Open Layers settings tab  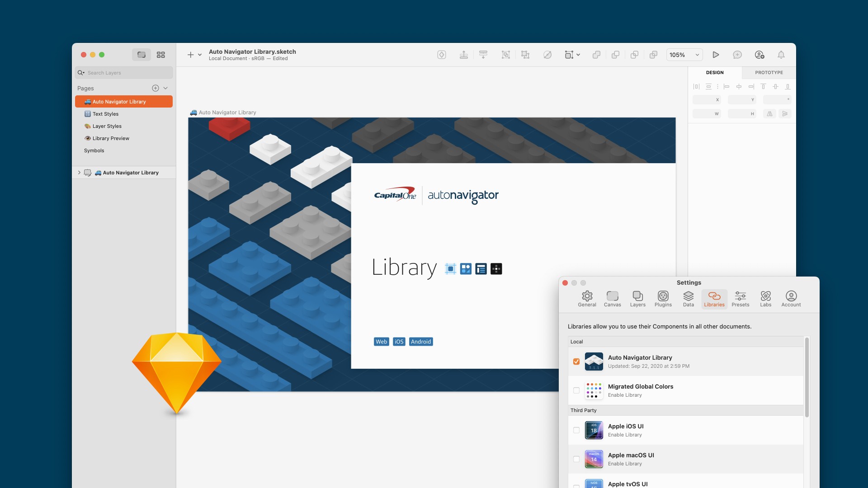tap(638, 299)
